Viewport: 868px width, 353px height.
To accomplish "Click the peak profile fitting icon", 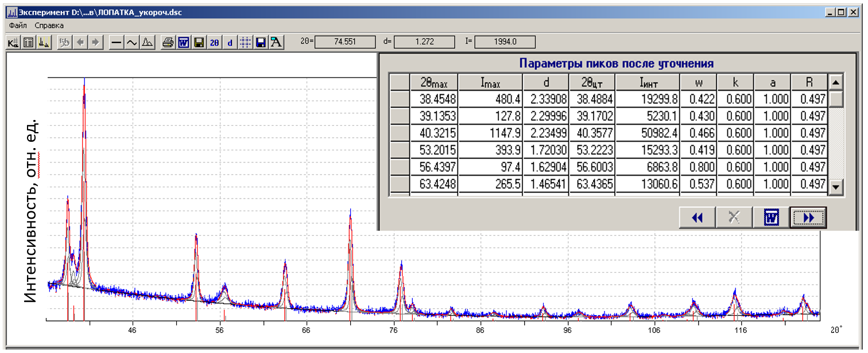I will click(147, 42).
